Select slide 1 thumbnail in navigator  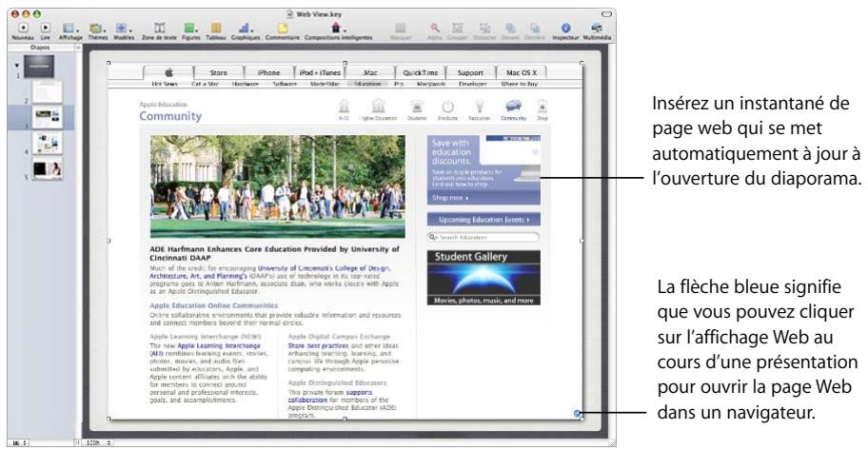[39, 67]
